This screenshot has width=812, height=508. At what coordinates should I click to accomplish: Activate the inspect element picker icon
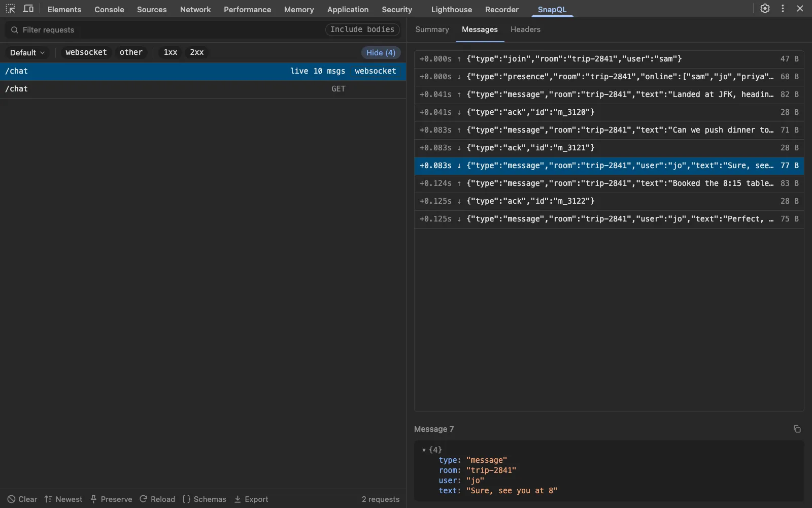point(10,9)
